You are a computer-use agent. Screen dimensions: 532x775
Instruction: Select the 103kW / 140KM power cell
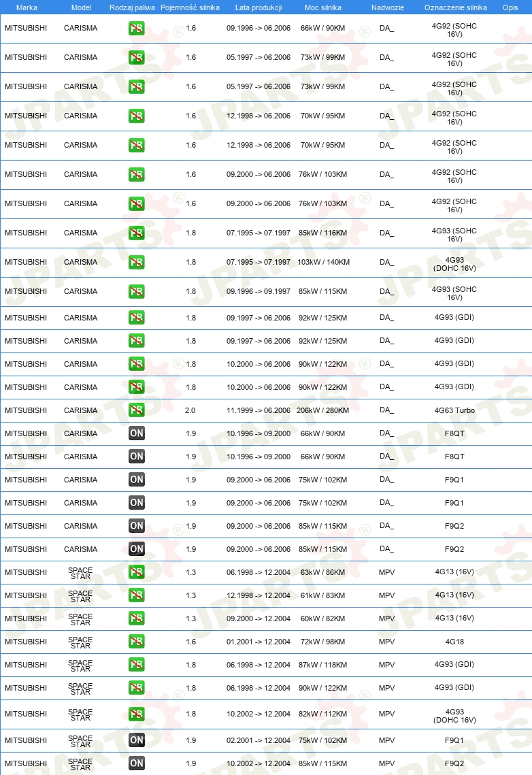324,262
